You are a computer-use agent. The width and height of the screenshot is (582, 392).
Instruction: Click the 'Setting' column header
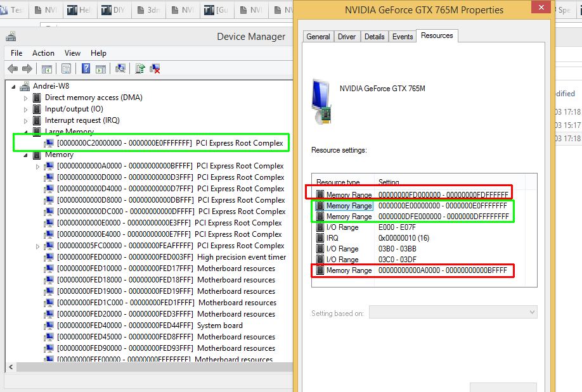tap(449, 182)
